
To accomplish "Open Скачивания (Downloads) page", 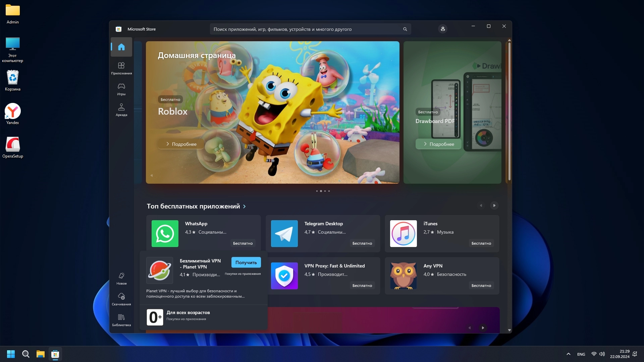I will (x=121, y=299).
